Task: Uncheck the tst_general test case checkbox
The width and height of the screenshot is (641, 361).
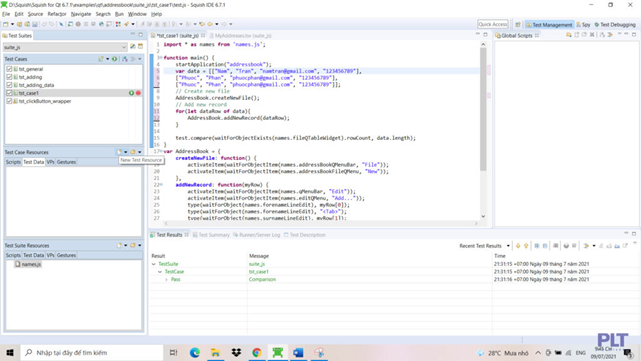Action: 9,69
